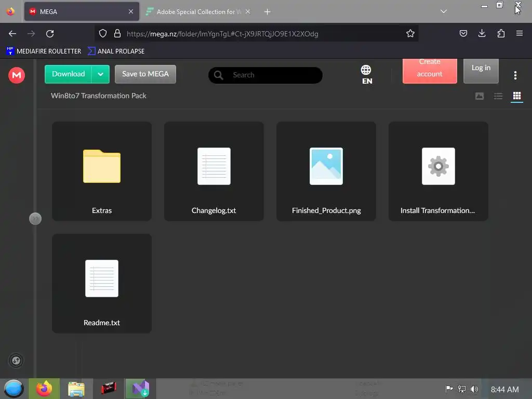Open the MEDIAFIRE ROULETTER bookmark
This screenshot has height=399, width=532.
tap(44, 51)
